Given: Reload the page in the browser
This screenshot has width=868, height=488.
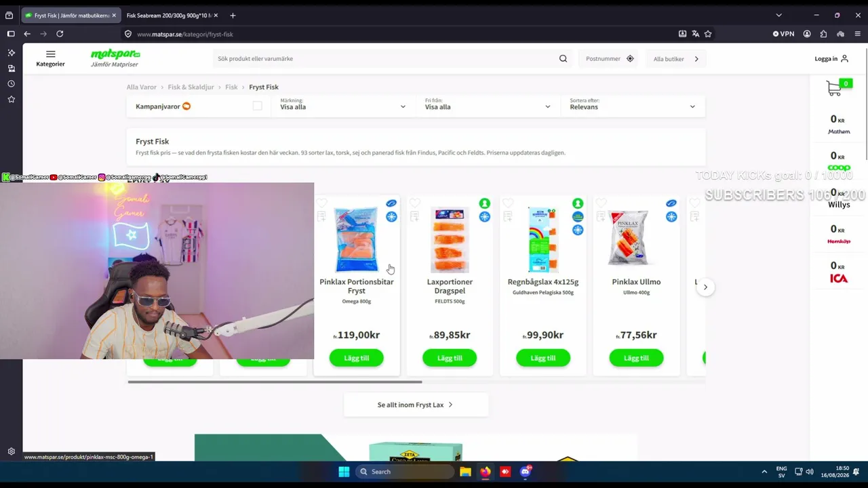Looking at the screenshot, I should pos(60,34).
